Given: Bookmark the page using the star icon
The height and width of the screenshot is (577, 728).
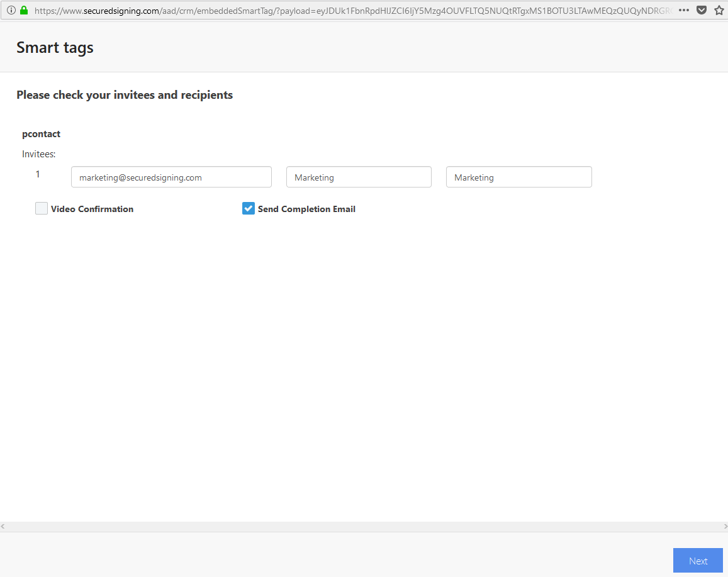Looking at the screenshot, I should [x=719, y=10].
